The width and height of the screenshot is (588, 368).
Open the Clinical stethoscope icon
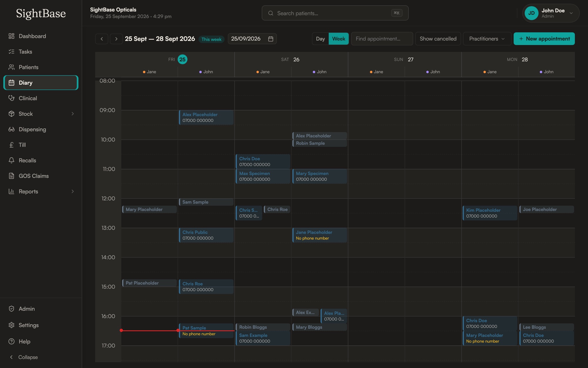coord(11,98)
